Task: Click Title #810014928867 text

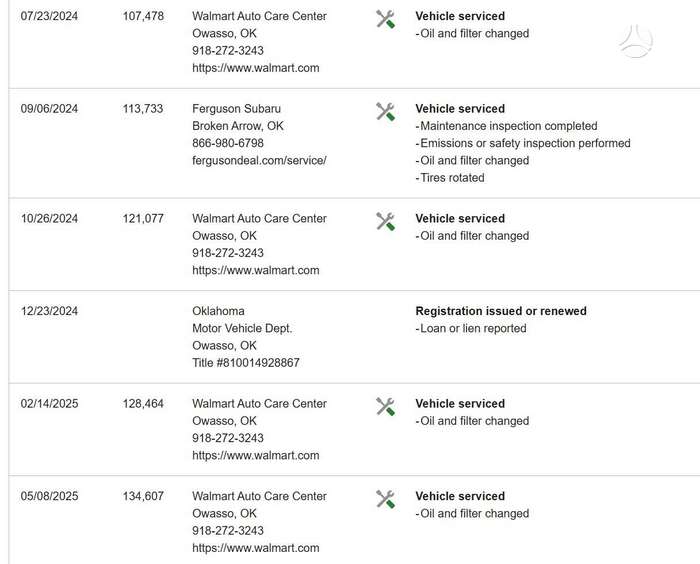Action: (246, 363)
